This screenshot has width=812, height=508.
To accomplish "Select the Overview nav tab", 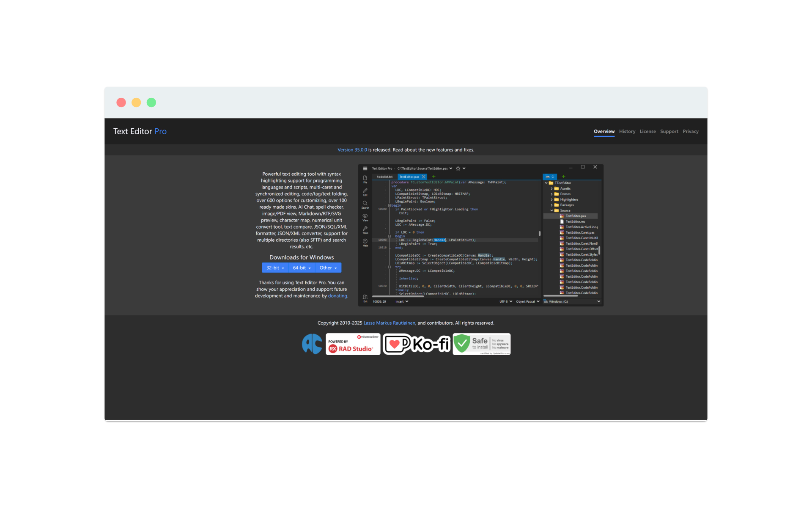I will point(604,131).
